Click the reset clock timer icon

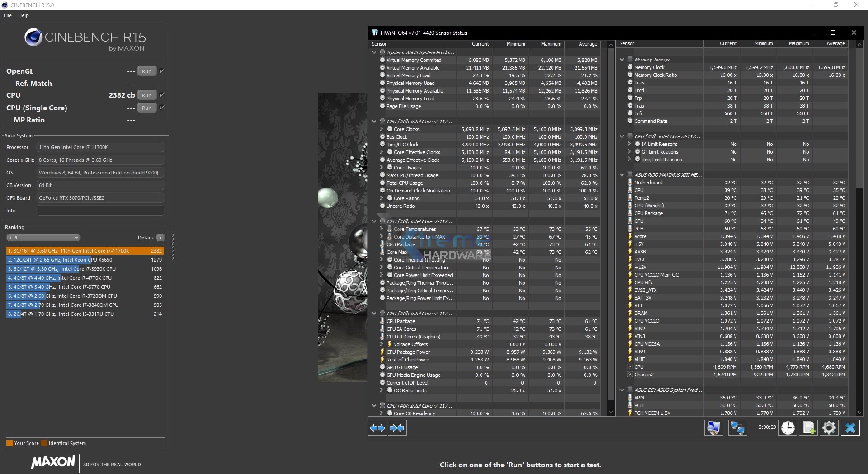[788, 428]
